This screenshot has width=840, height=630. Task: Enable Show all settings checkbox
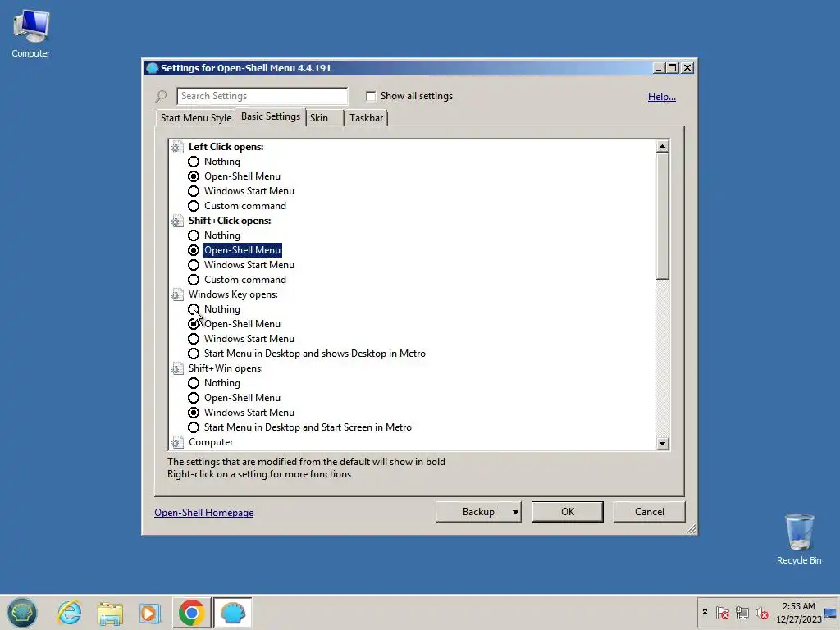click(371, 96)
